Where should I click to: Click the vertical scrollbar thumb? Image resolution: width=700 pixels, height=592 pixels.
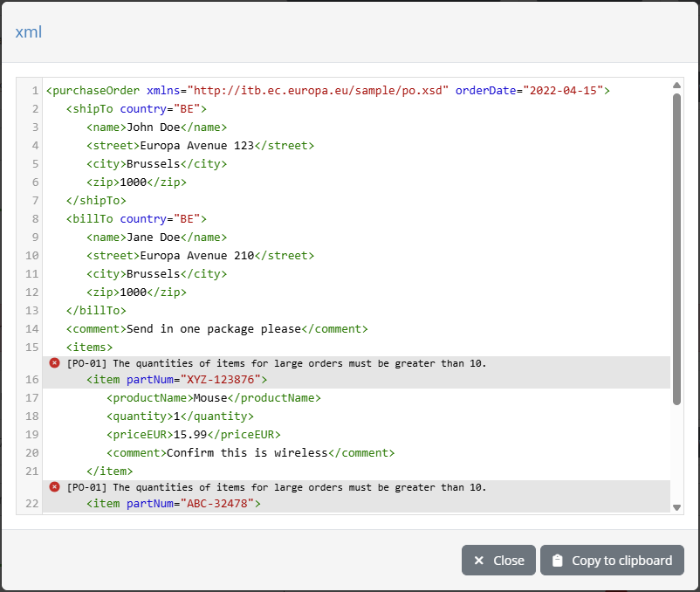676,249
